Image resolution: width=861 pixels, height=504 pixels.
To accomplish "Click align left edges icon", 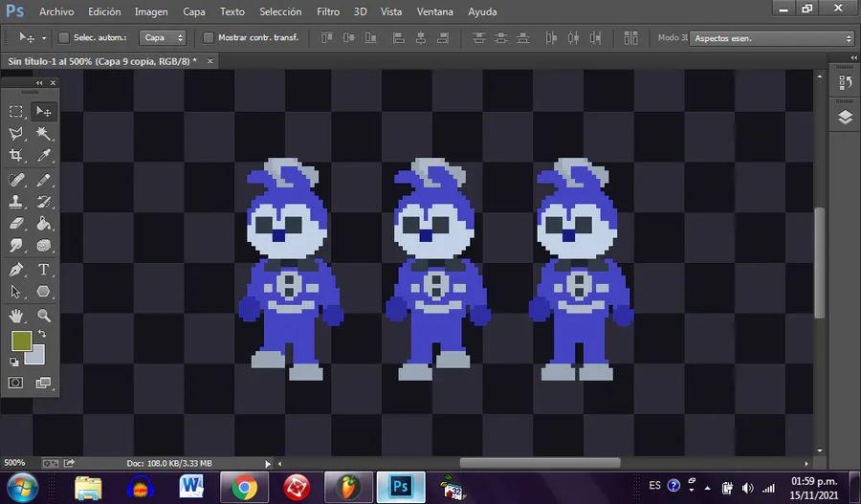I will click(399, 38).
